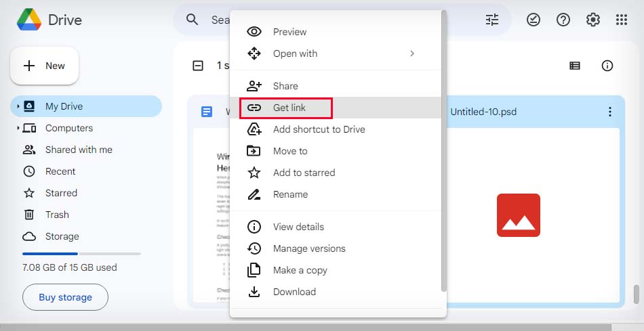Screen dimensions: 644x331
Task: Open the Settings gear icon
Action: (592, 20)
